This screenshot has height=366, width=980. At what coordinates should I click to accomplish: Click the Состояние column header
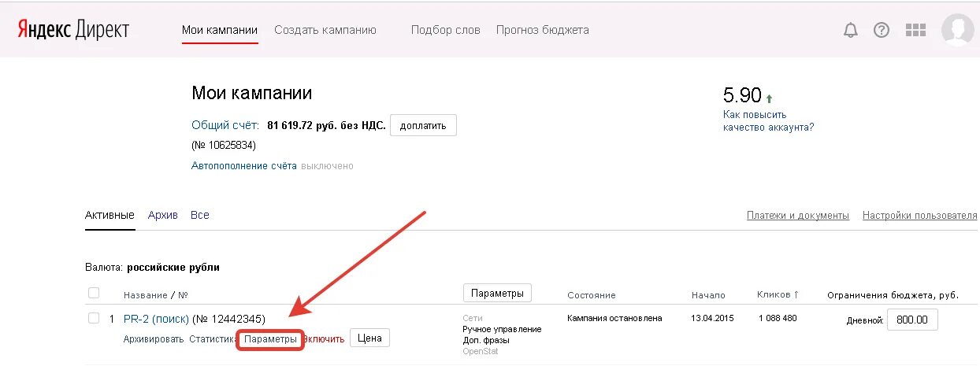(x=592, y=295)
